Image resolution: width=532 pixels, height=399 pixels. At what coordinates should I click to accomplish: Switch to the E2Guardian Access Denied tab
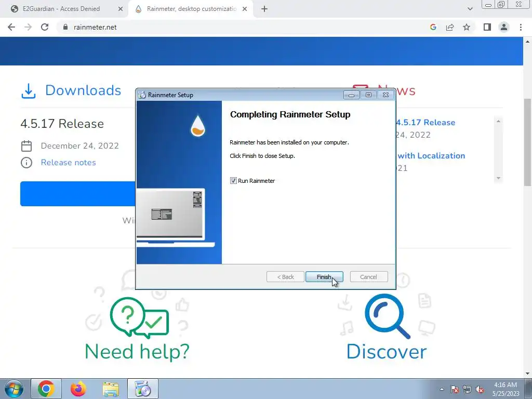61,9
